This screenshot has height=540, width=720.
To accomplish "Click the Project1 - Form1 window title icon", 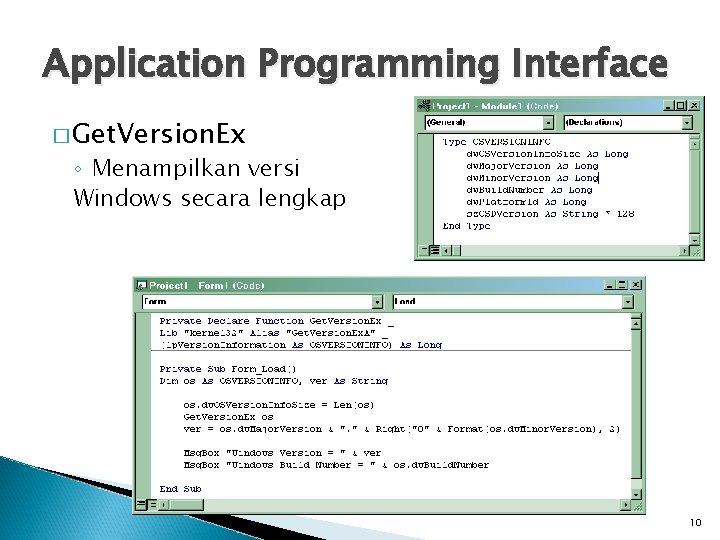I will click(141, 285).
